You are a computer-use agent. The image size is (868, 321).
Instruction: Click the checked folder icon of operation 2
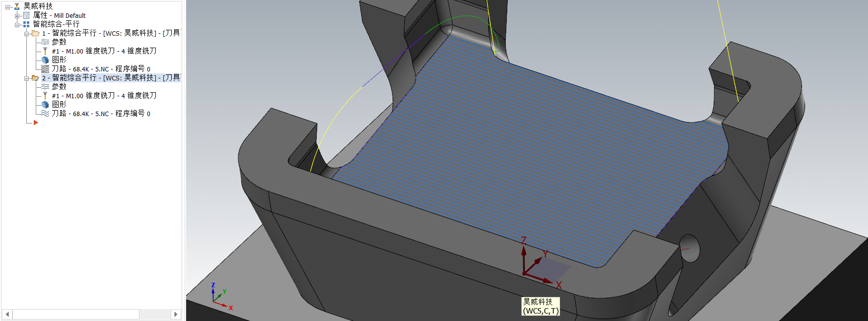pyautogui.click(x=35, y=78)
